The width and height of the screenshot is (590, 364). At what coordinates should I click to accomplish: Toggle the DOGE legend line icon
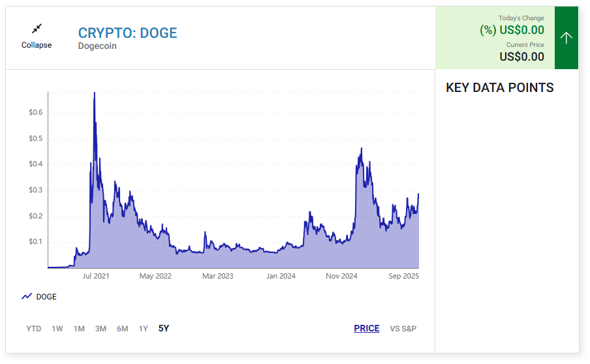pyautogui.click(x=27, y=297)
